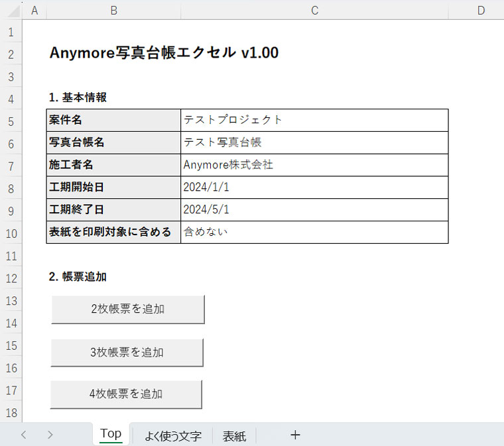The image size is (504, 446).
Task: Click the 2. 帳票追加 heading
Action: tap(78, 277)
